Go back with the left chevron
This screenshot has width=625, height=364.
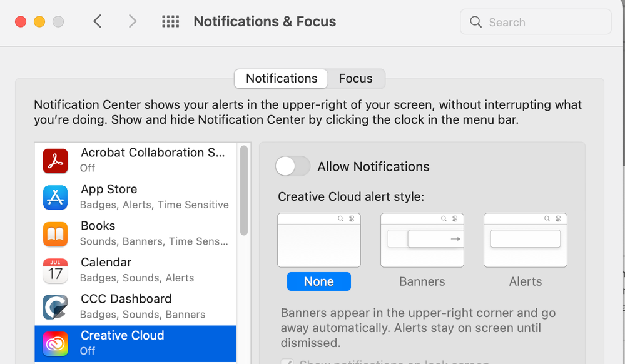coord(98,21)
